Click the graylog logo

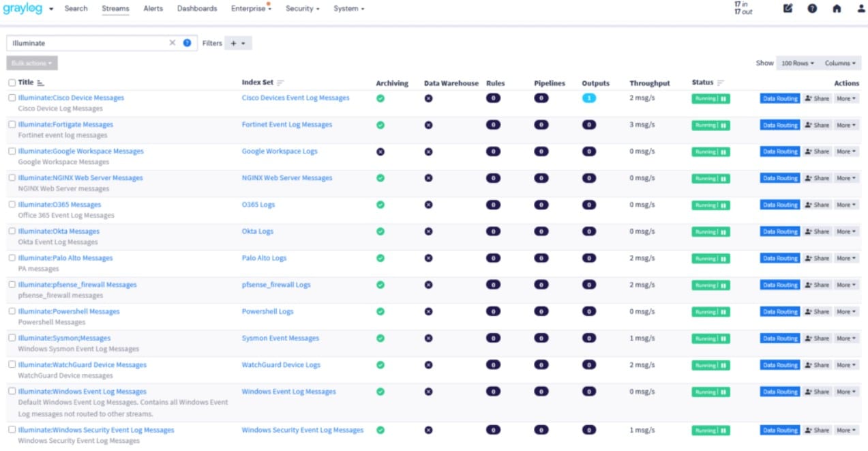[x=23, y=9]
